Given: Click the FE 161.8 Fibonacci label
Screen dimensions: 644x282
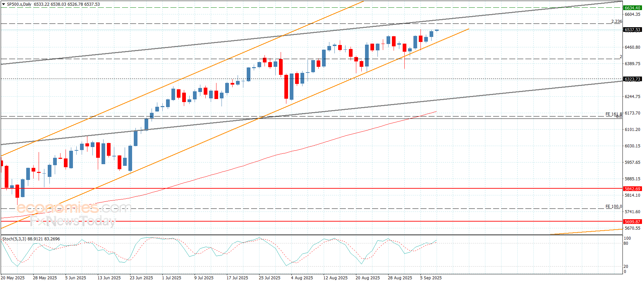Looking at the screenshot, I should 614,114.
